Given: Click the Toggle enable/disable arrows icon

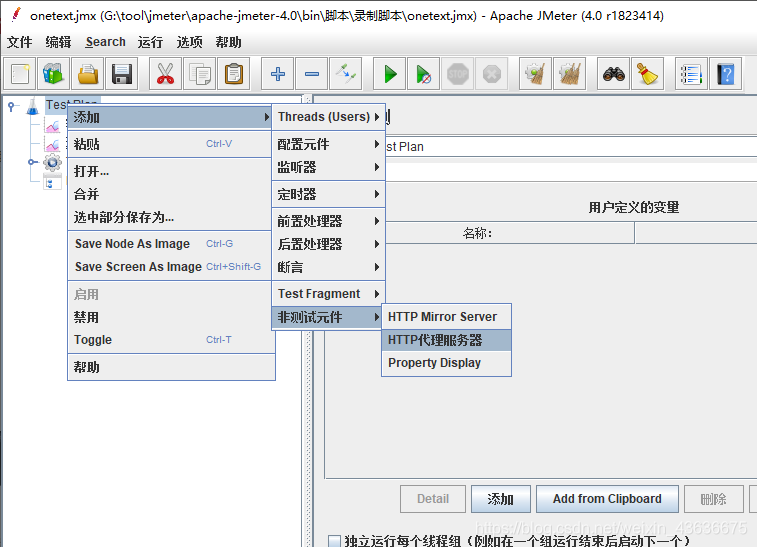Looking at the screenshot, I should pyautogui.click(x=346, y=74).
